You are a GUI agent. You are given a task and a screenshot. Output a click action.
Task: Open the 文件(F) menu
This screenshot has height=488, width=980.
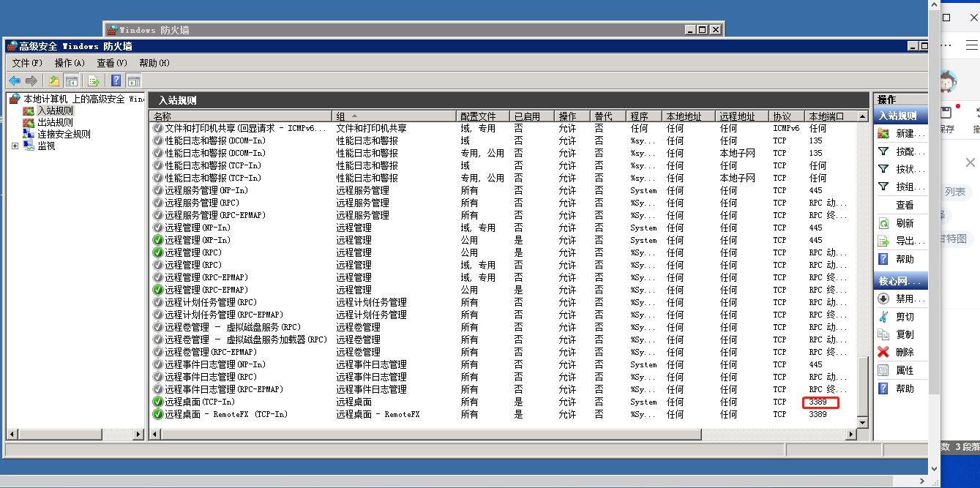point(27,63)
